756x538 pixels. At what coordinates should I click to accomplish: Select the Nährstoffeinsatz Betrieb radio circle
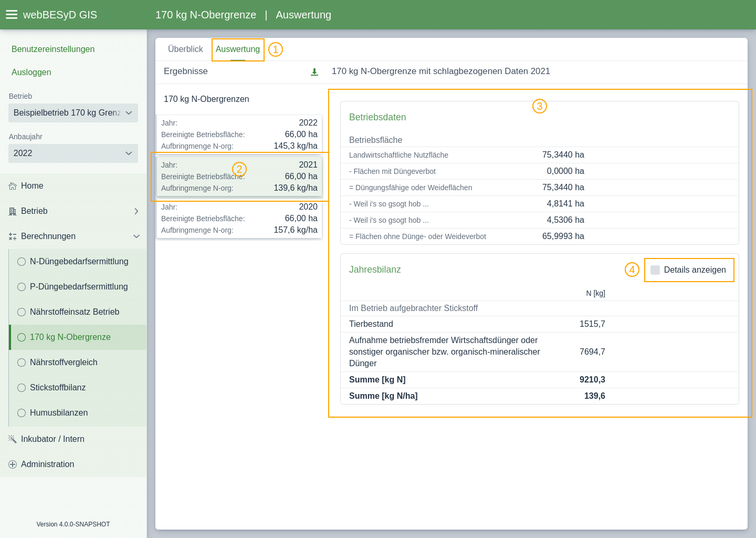pyautogui.click(x=22, y=312)
